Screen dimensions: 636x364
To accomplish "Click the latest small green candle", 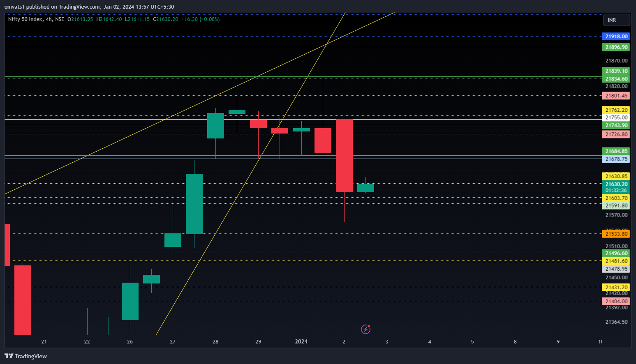I will coord(365,188).
